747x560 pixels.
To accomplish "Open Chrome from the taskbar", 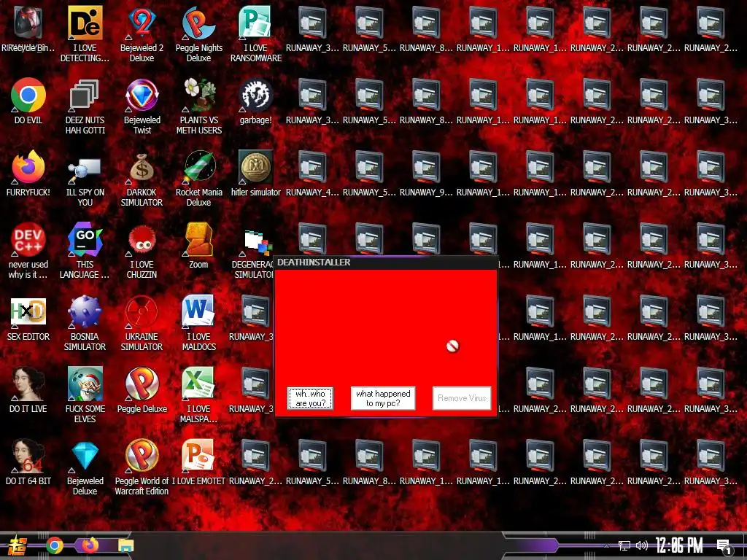I will pos(55,545).
